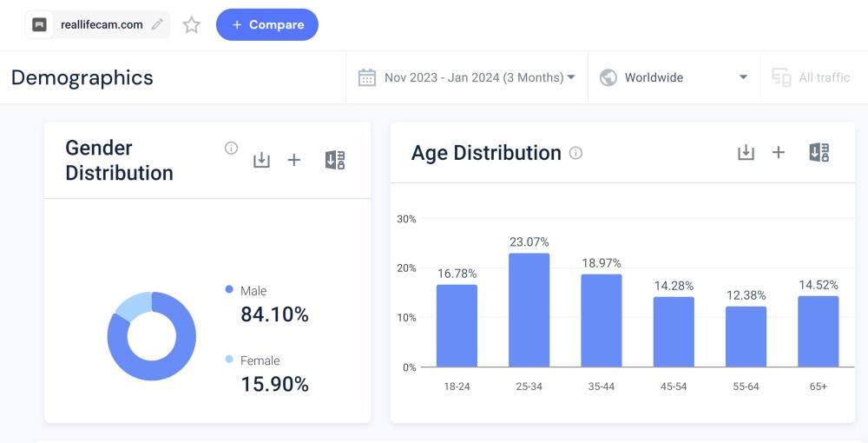Add Age Distribution widget with plus icon

coord(779,153)
